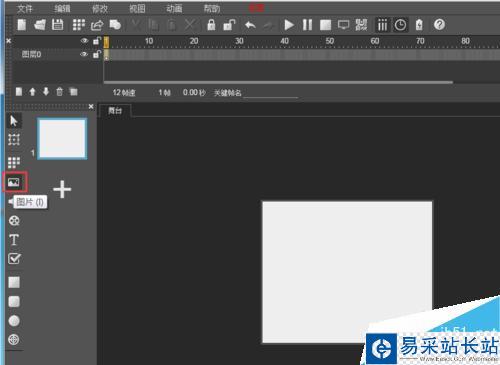Click the nine-square grid toolbar icon

coord(79,25)
